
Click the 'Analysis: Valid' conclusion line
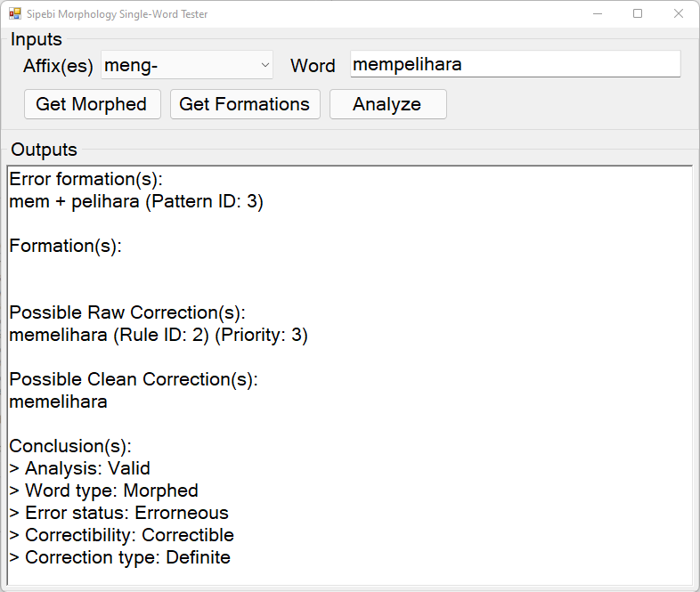click(x=79, y=468)
